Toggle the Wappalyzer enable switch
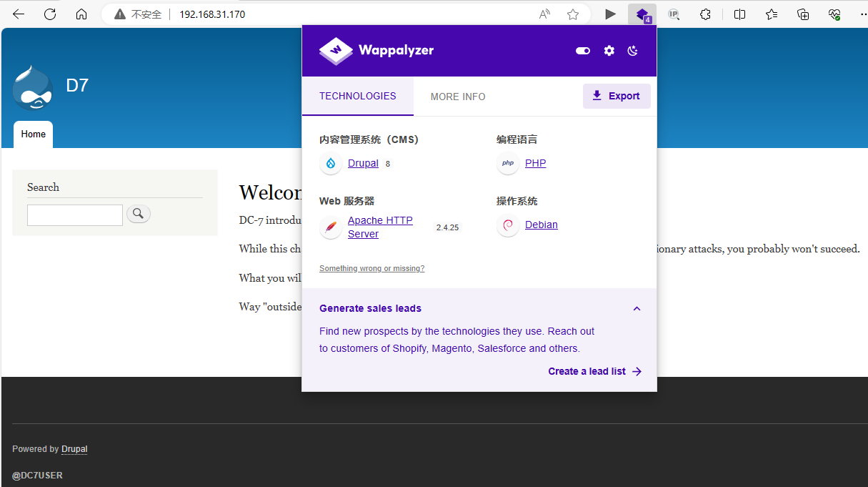Viewport: 868px width, 487px height. click(583, 51)
